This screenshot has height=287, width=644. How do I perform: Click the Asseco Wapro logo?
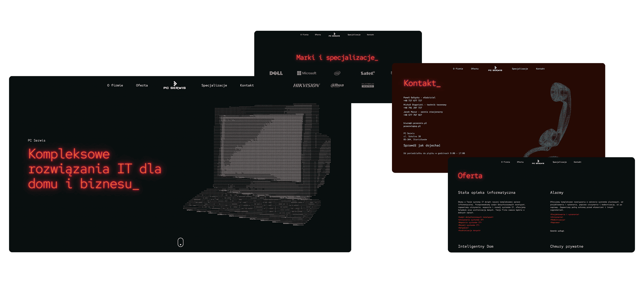click(x=368, y=85)
